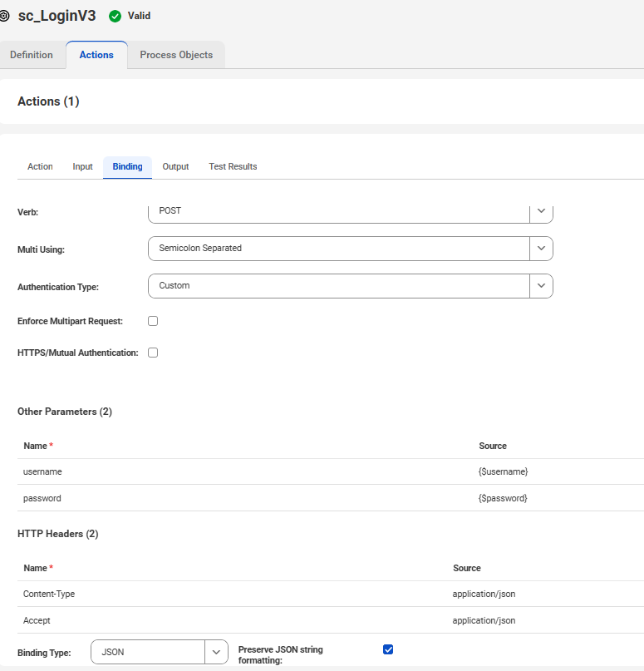Uncheck Preserve JSON string formatting

coord(388,649)
